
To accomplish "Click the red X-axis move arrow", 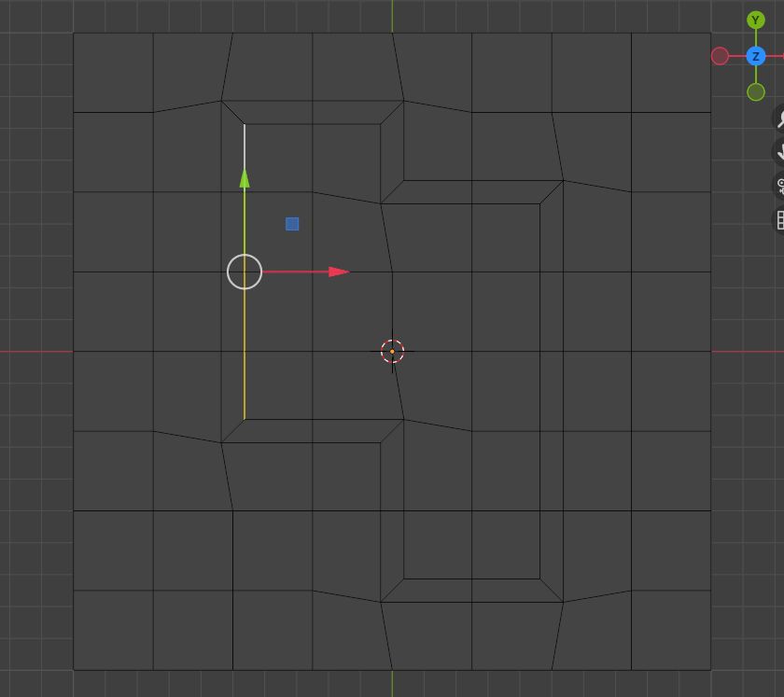I will pos(339,272).
